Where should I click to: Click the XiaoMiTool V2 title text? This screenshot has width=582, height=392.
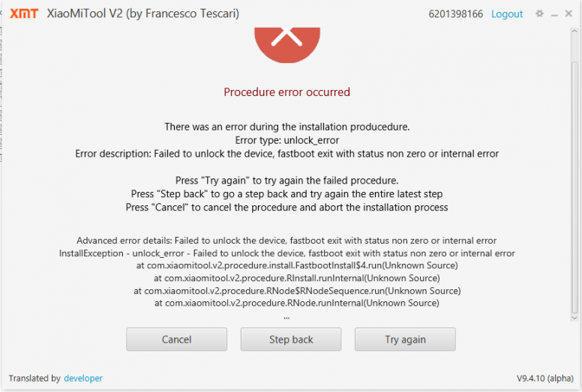tap(143, 13)
